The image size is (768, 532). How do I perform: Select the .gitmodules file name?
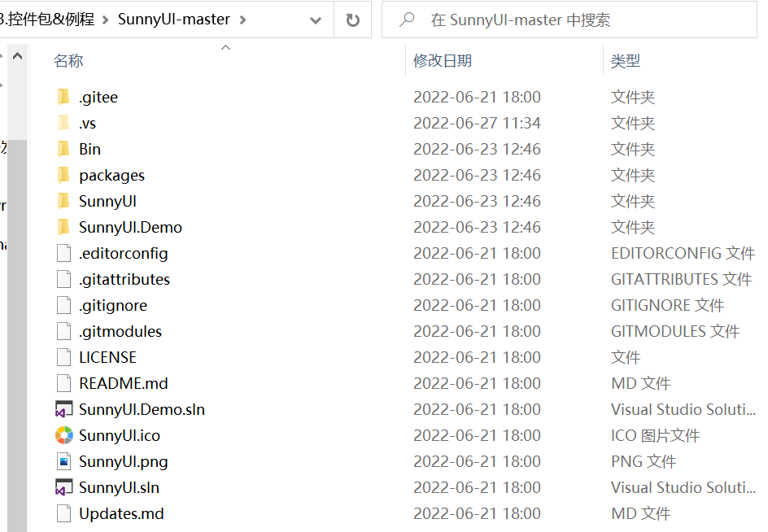tap(120, 331)
